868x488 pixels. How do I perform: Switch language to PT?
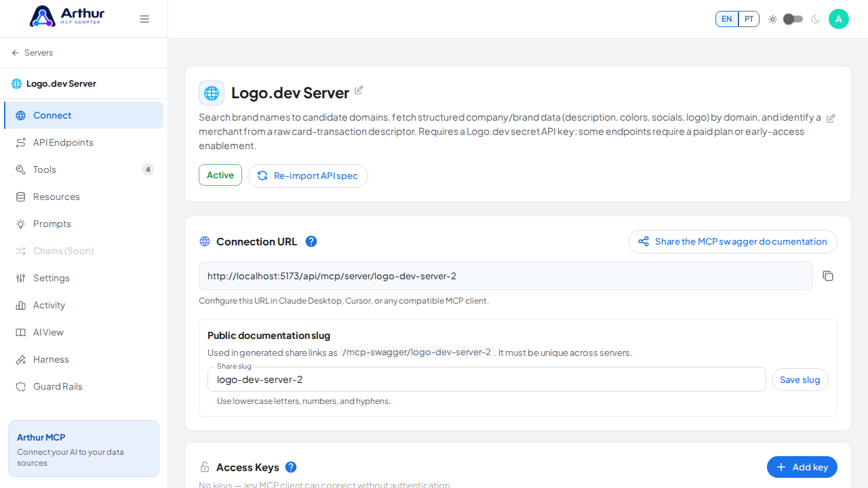coord(749,19)
